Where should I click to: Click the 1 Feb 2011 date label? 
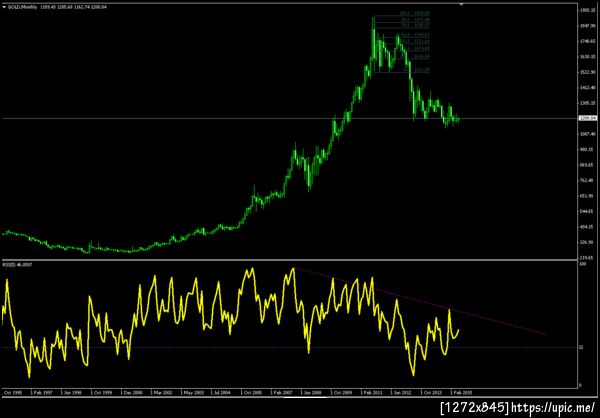372,392
